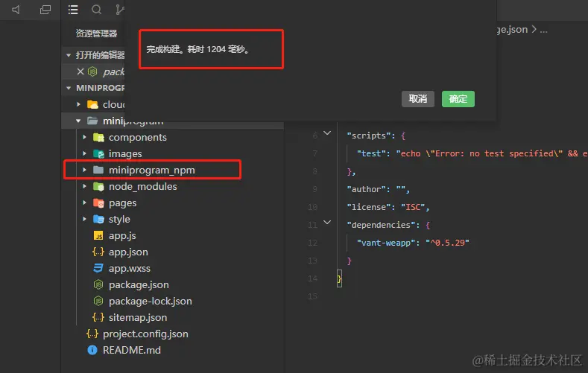This screenshot has height=373, width=588.
Task: Fold the "scripts" block in editor
Action: [327, 135]
